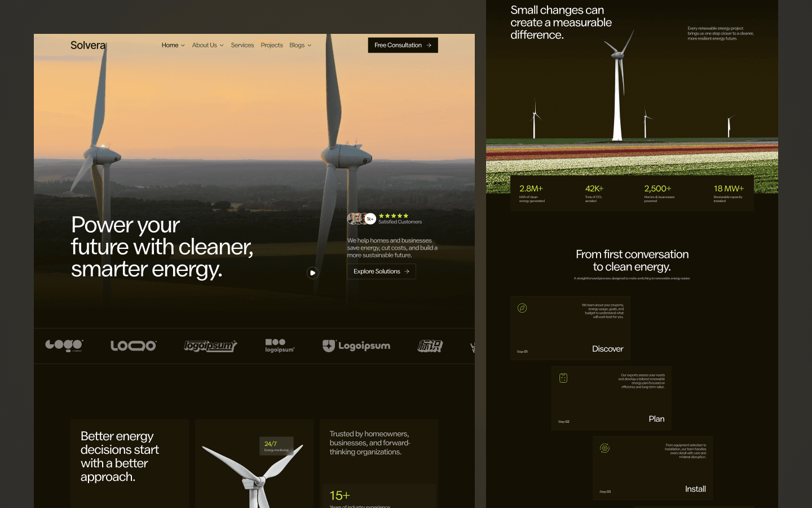Click the italic 'logoipsum' partner logo
This screenshot has width=812, height=508.
210,346
